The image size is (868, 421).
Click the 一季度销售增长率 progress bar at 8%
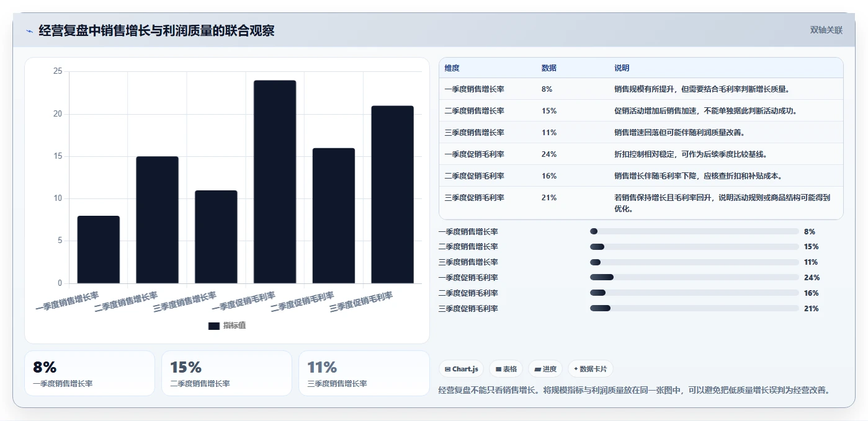coord(694,231)
